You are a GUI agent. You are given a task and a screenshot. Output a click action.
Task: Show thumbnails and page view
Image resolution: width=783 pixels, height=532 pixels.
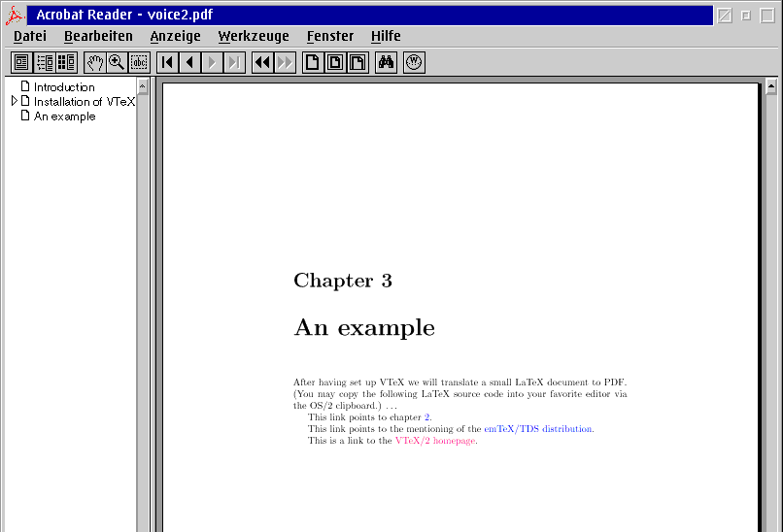[x=66, y=63]
